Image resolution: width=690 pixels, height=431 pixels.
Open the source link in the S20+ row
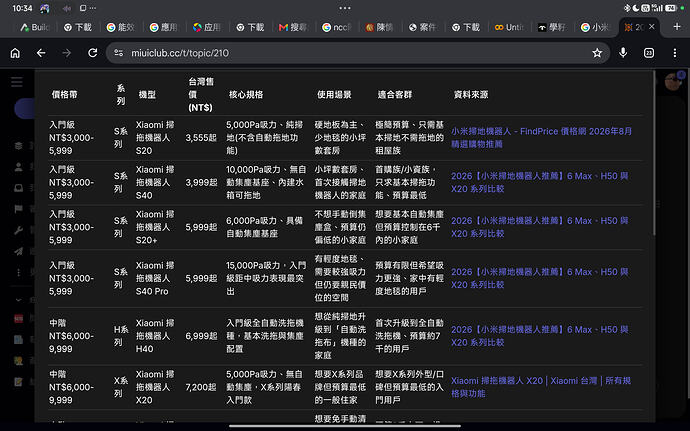coord(540,227)
